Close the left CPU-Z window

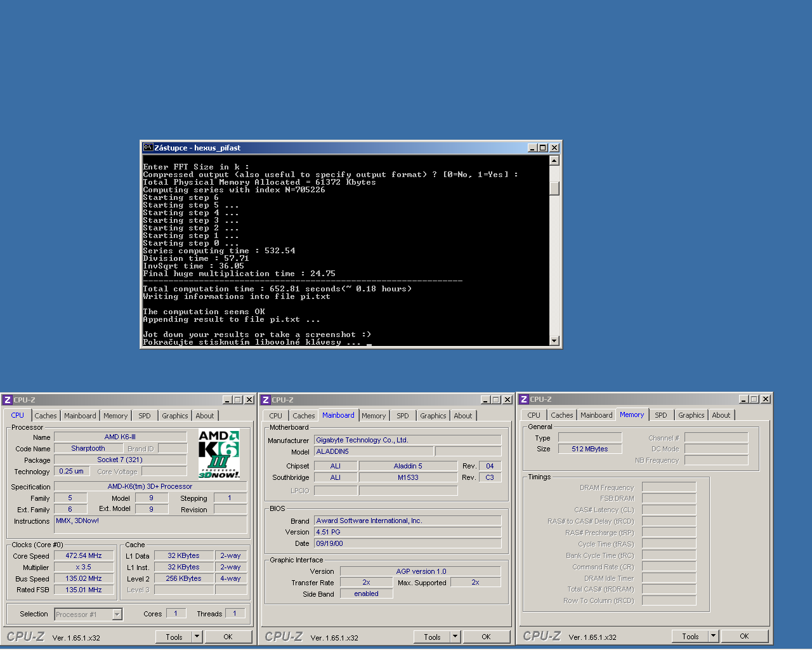249,400
